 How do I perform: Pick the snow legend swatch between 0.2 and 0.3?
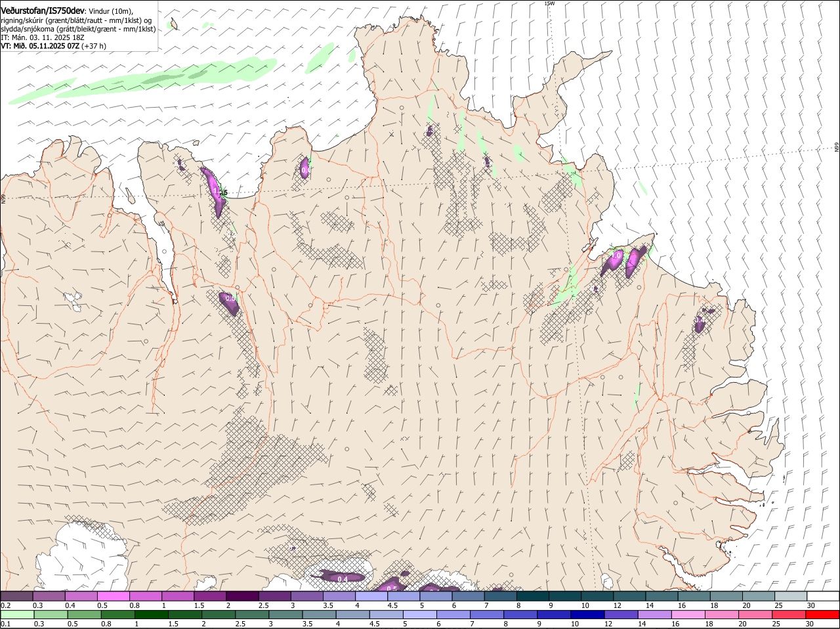[x=16, y=596]
